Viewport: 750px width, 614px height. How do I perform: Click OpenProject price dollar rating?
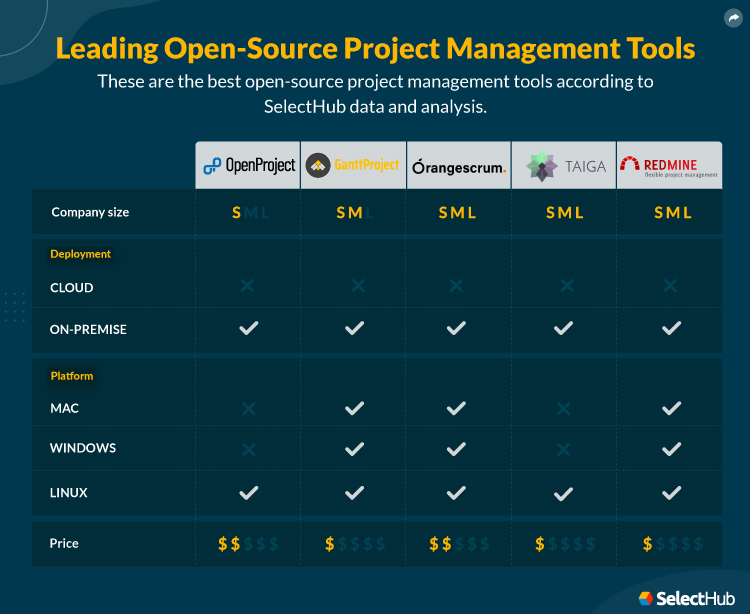coord(248,544)
